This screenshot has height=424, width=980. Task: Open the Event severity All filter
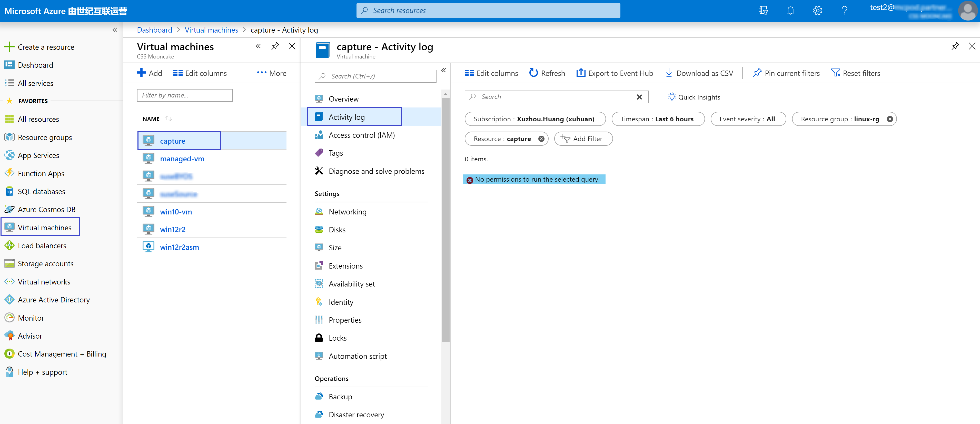pyautogui.click(x=748, y=119)
